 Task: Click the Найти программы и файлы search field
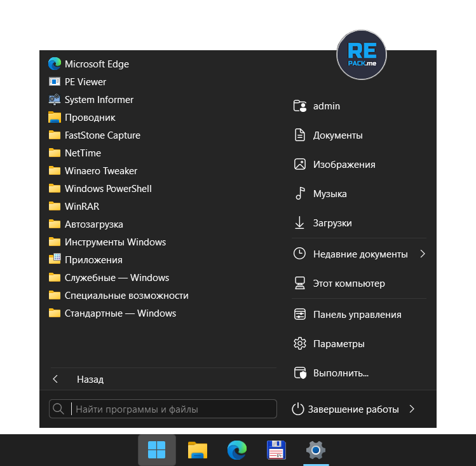tap(172, 409)
